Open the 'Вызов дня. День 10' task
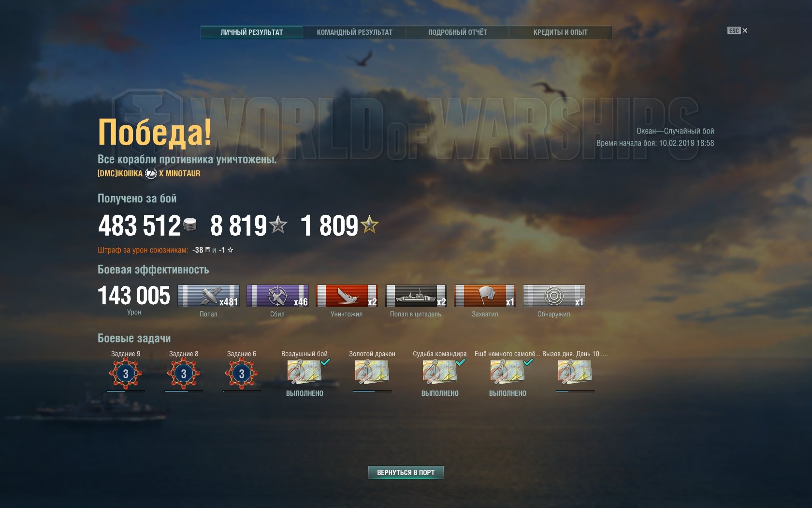This screenshot has height=508, width=812. pyautogui.click(x=575, y=373)
